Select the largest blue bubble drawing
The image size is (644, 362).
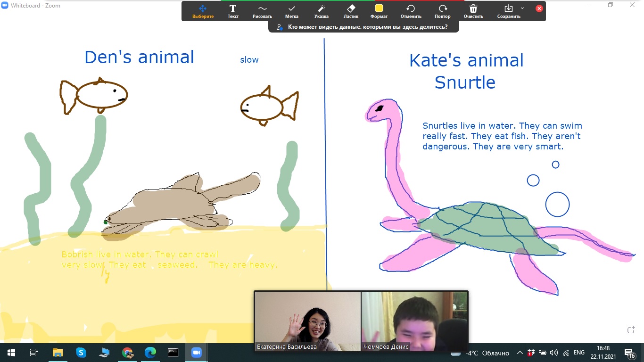(558, 205)
